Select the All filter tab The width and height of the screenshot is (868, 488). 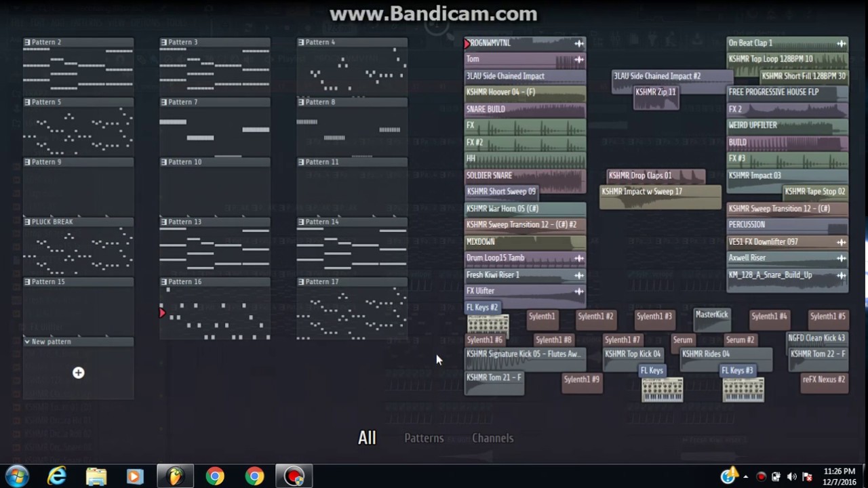pos(367,438)
